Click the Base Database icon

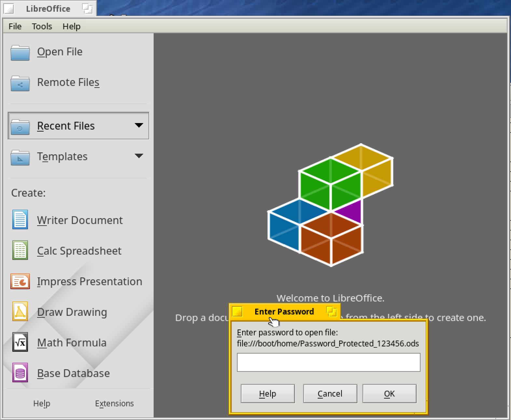[x=20, y=373]
